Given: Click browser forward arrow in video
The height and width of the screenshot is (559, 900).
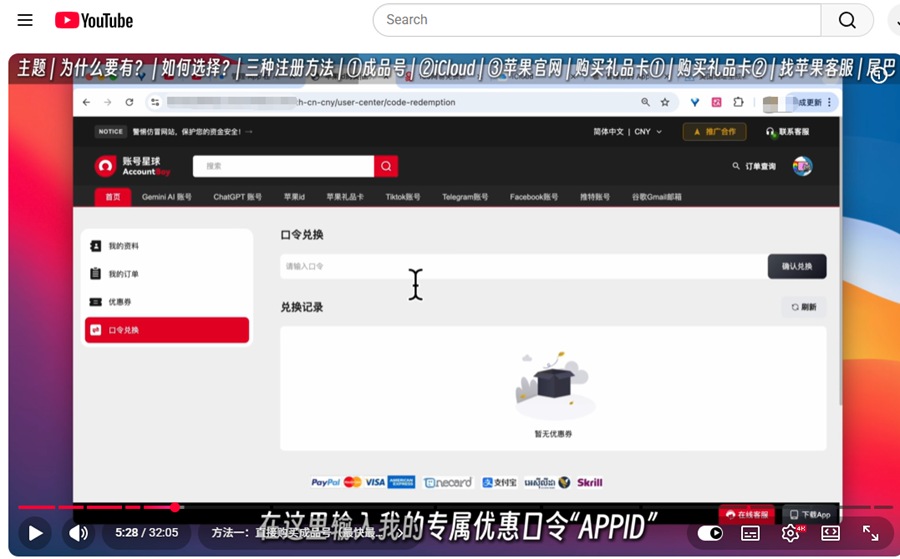Looking at the screenshot, I should [x=107, y=102].
